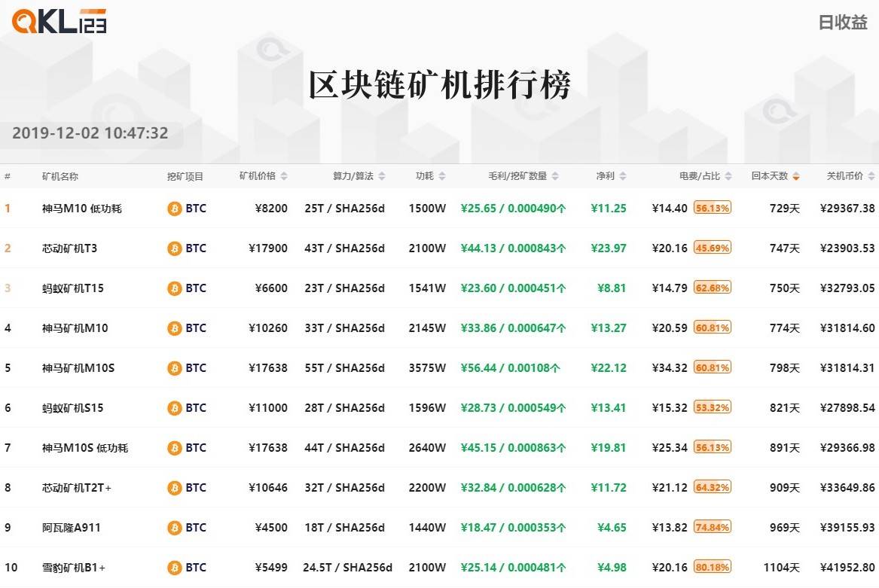
Task: Click the BTC label in 蚂蚁矿机S15 row
Action: click(x=196, y=408)
